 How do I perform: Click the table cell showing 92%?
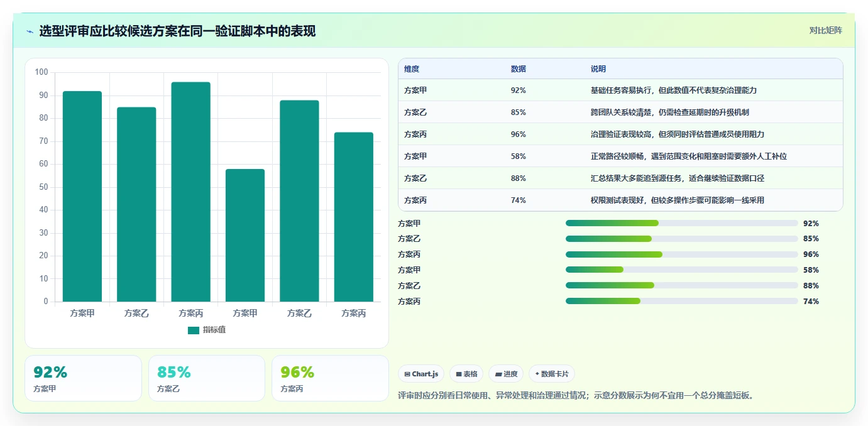[x=519, y=90]
